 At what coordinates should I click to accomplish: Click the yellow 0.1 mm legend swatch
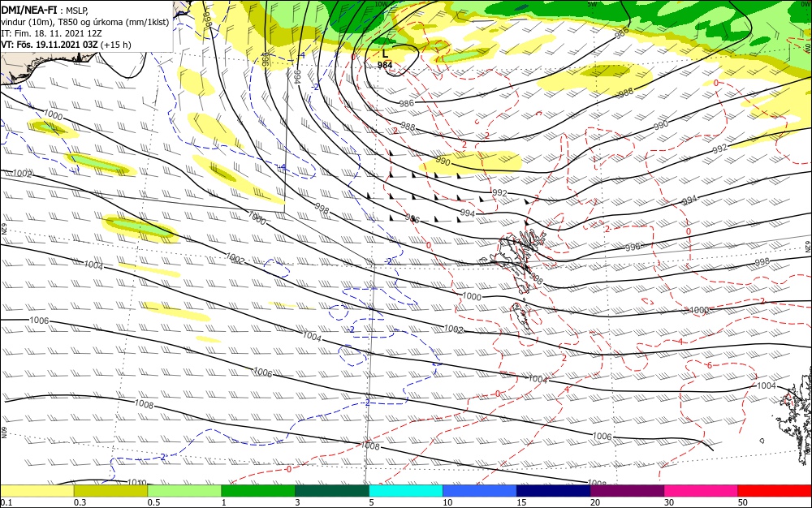37,491
